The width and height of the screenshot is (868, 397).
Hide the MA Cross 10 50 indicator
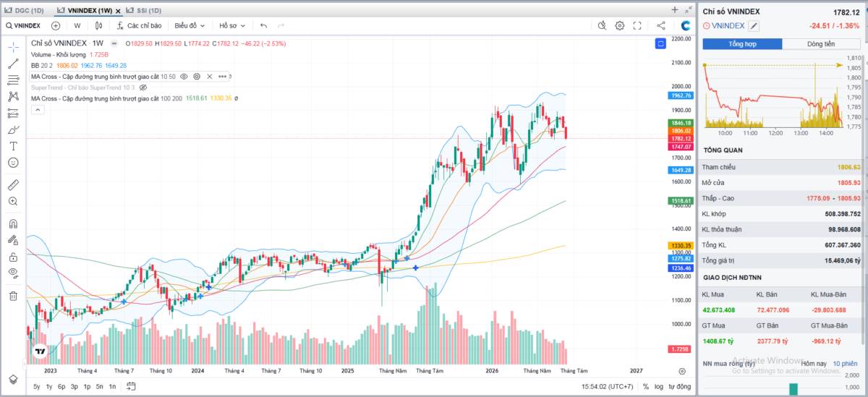pyautogui.click(x=184, y=76)
